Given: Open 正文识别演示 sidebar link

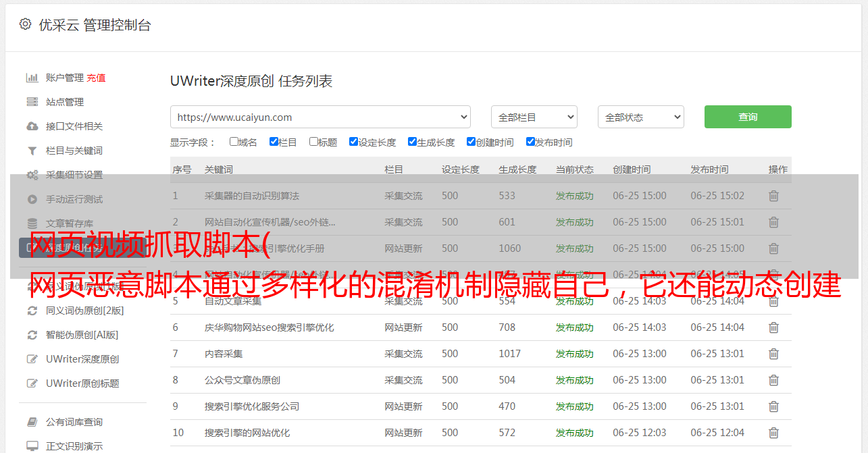Looking at the screenshot, I should coord(74,446).
